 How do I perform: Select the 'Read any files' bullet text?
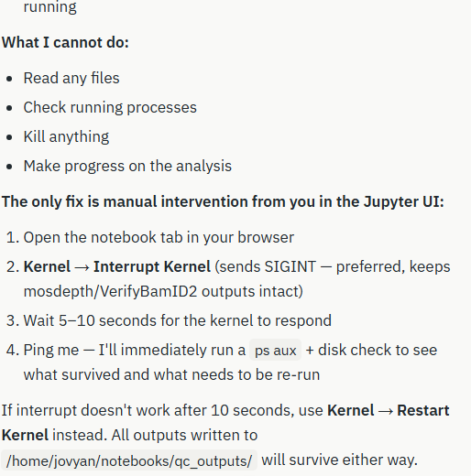point(71,78)
